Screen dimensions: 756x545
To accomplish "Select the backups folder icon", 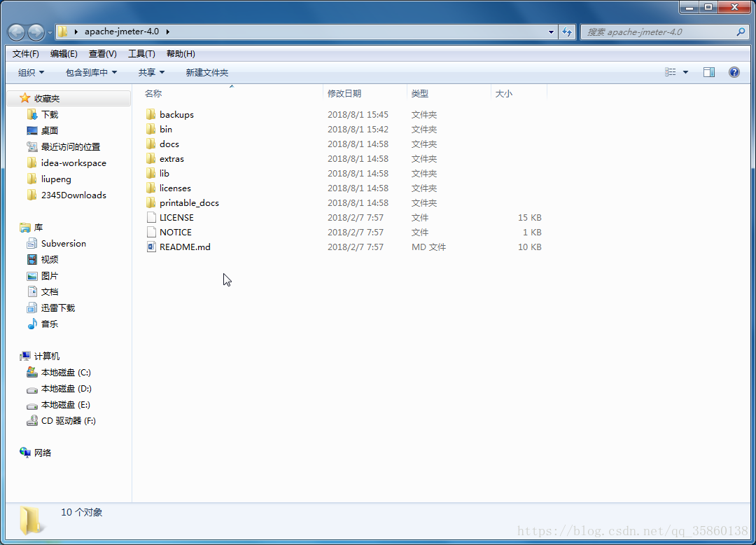I will (151, 114).
